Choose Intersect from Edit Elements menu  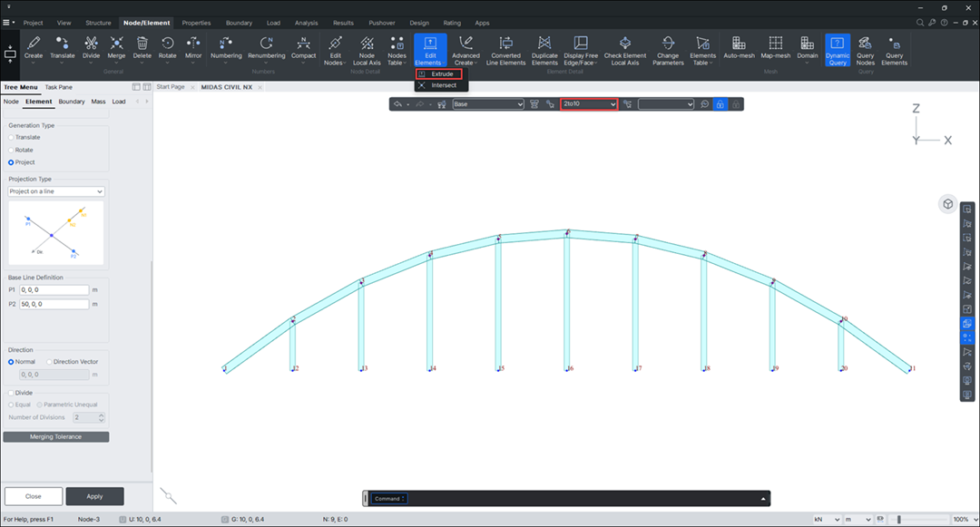click(x=439, y=85)
